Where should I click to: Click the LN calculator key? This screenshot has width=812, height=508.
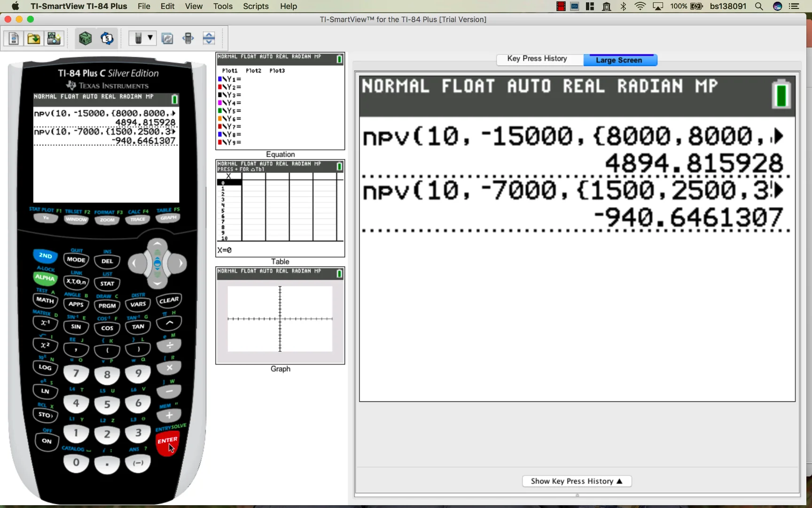[45, 391]
